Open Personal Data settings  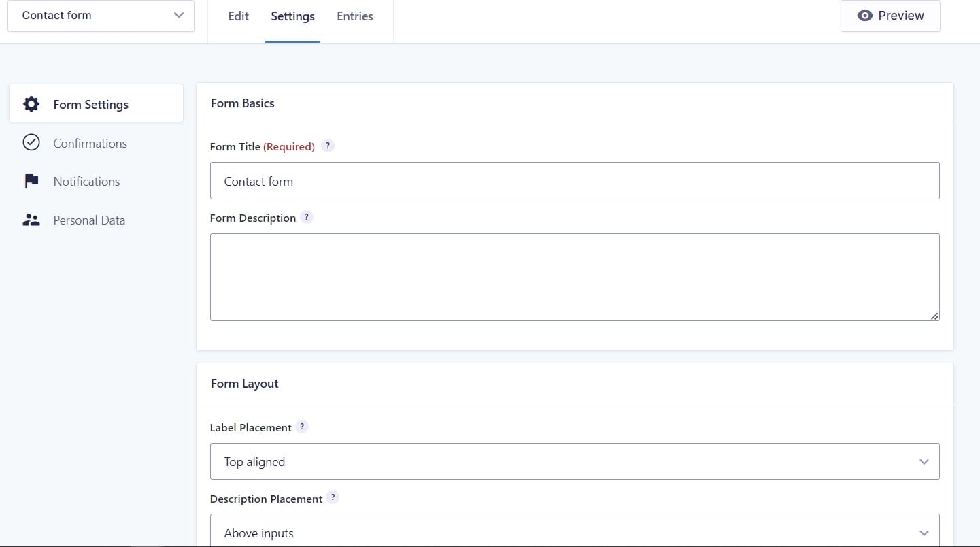coord(89,220)
